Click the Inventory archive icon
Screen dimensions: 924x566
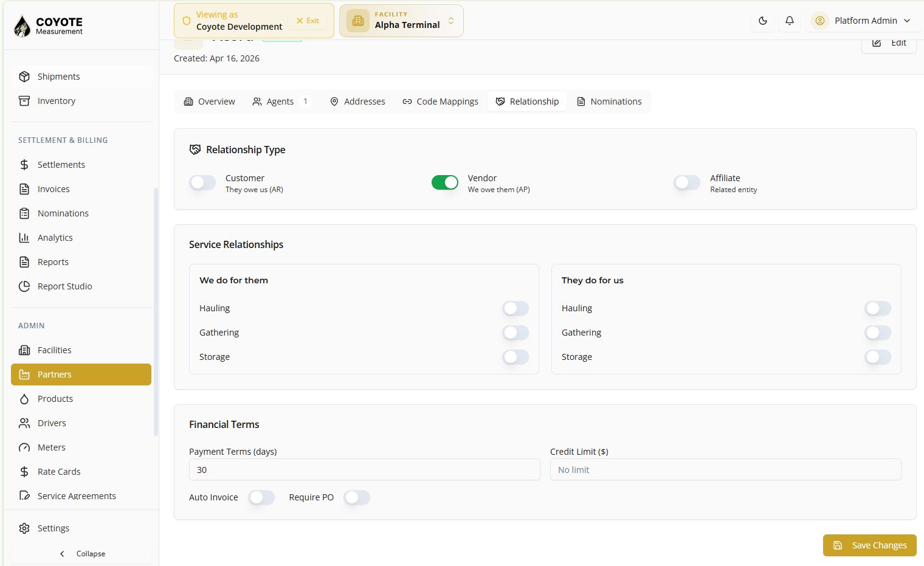(x=24, y=101)
